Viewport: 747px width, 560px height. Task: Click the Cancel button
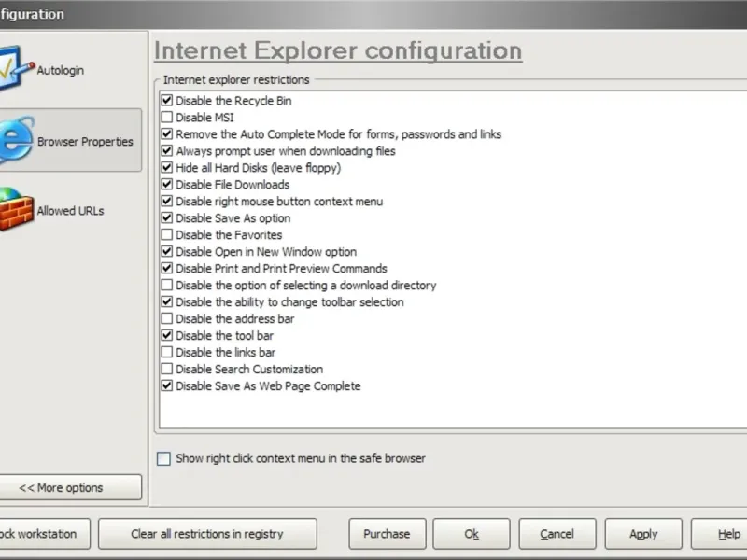557,534
